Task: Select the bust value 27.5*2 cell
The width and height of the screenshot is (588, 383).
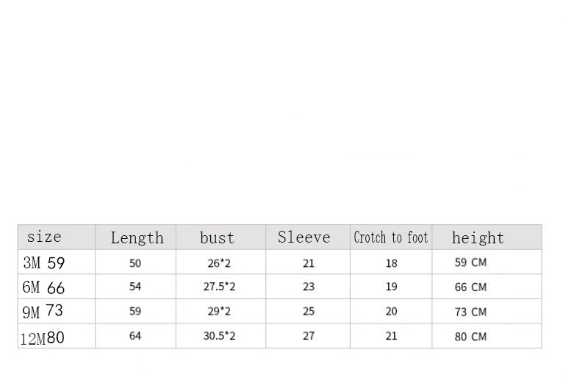Action: pos(219,287)
